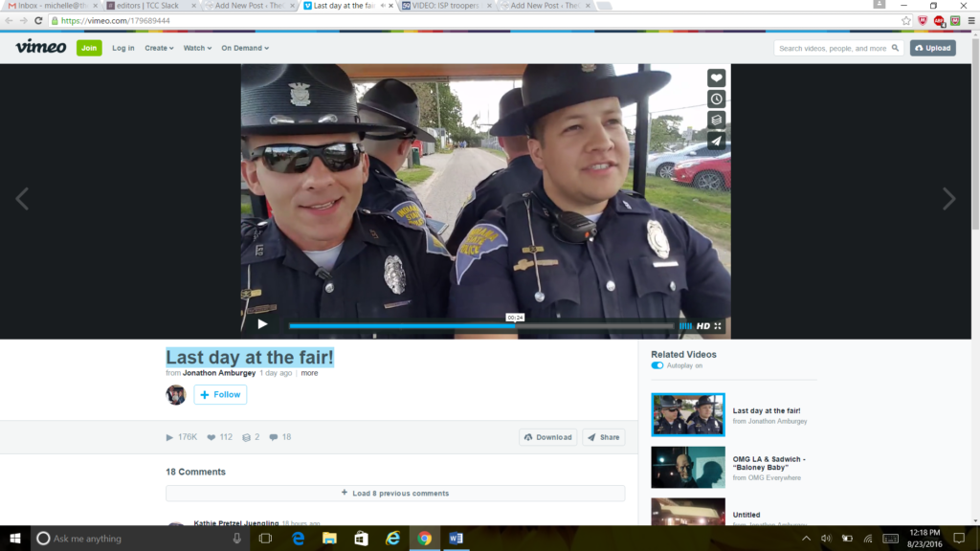This screenshot has height=551, width=980.
Task: Adjust the video volume bars
Action: click(x=685, y=326)
